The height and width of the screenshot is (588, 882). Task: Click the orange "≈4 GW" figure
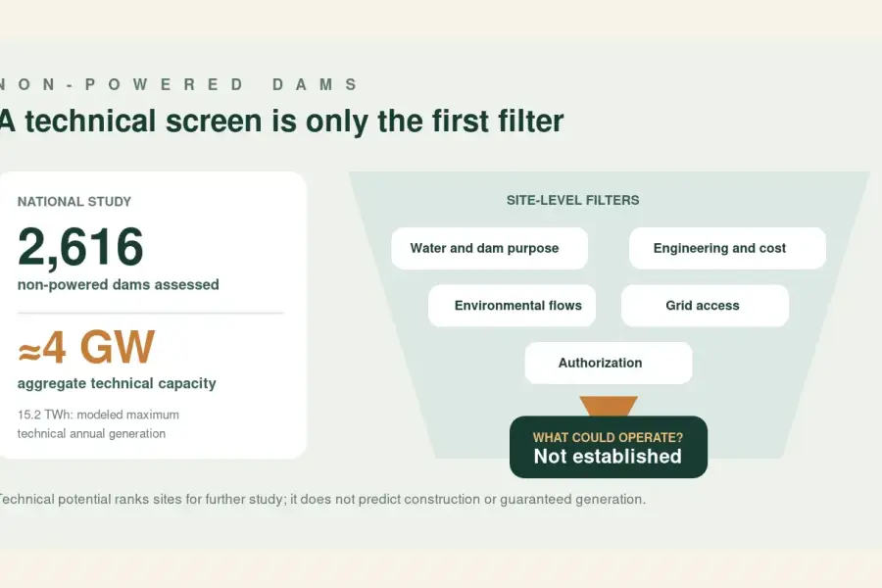pyautogui.click(x=86, y=347)
